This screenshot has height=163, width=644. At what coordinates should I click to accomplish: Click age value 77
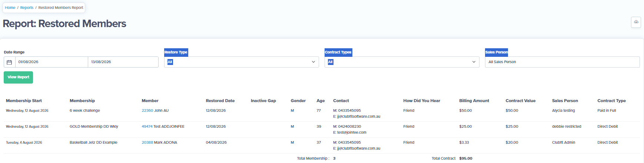[x=319, y=111]
